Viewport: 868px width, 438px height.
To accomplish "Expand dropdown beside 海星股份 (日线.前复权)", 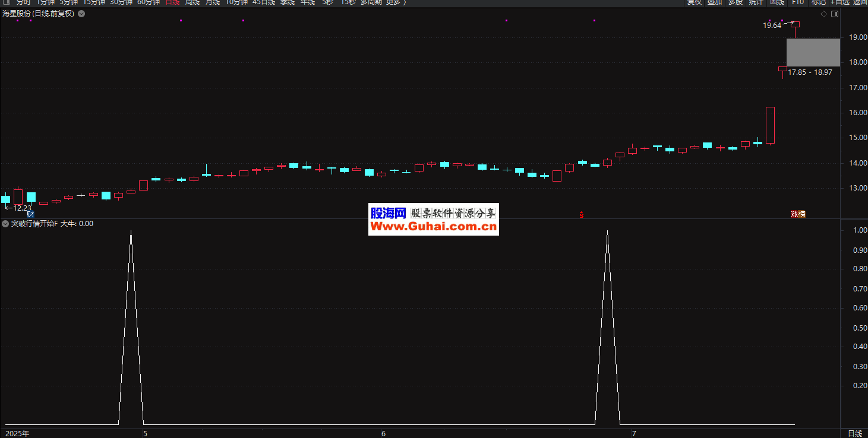I will point(81,14).
